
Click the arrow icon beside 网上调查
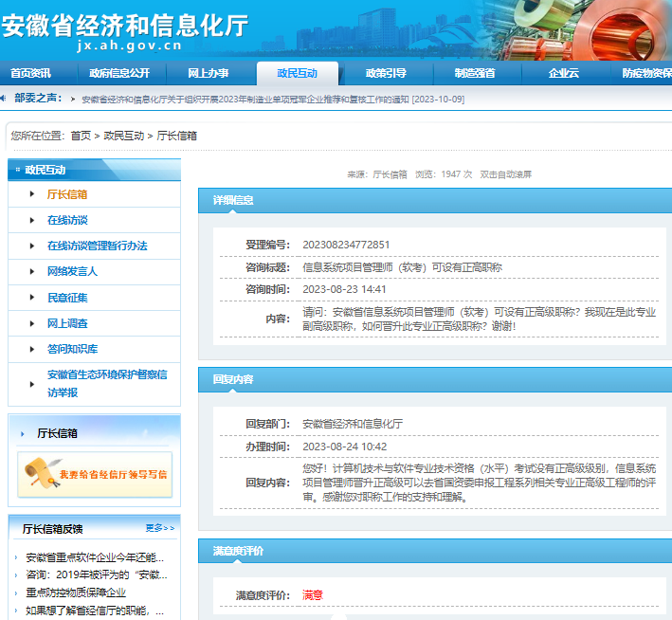pos(34,323)
